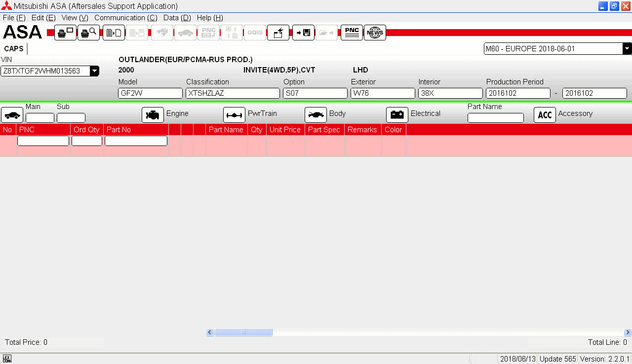Click the Color column header
632x364 pixels.
(x=394, y=130)
